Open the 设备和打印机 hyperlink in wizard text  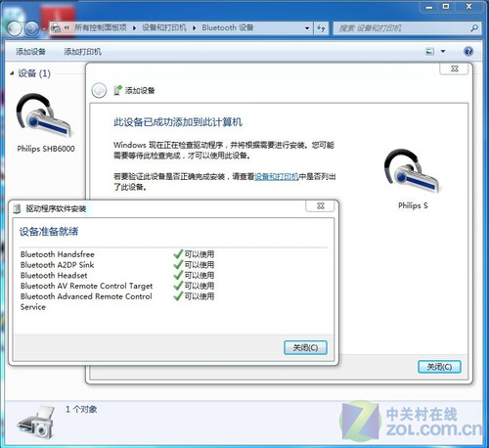pyautogui.click(x=277, y=176)
